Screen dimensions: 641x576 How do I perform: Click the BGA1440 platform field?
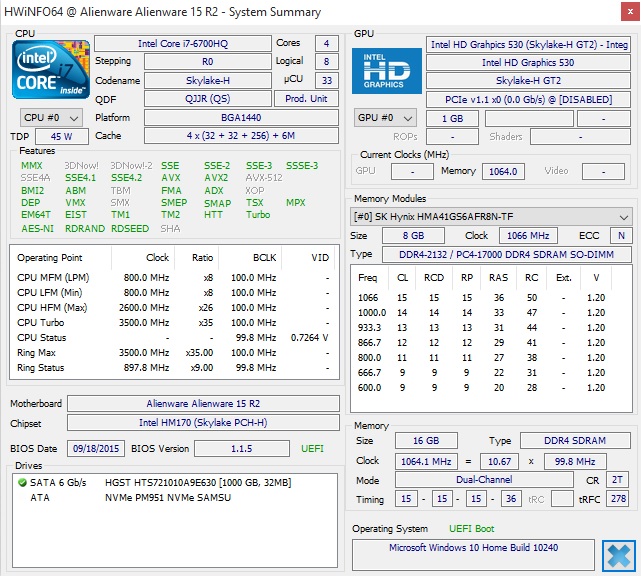pyautogui.click(x=241, y=118)
